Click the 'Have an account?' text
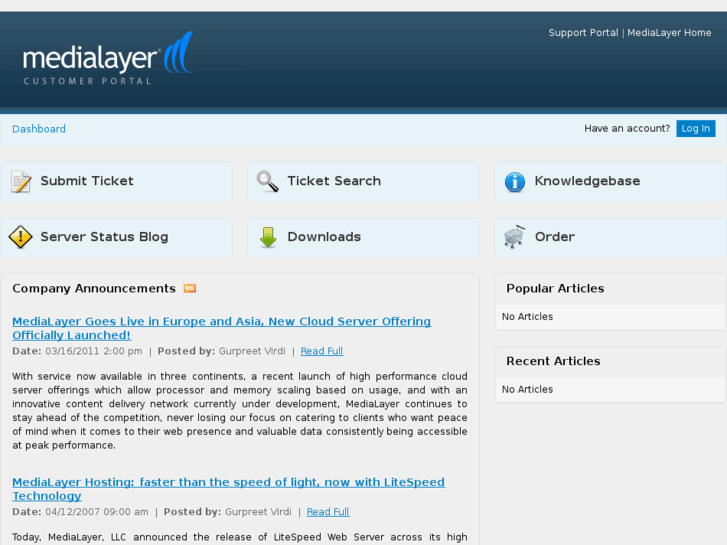Image resolution: width=727 pixels, height=545 pixels. pyautogui.click(x=627, y=128)
